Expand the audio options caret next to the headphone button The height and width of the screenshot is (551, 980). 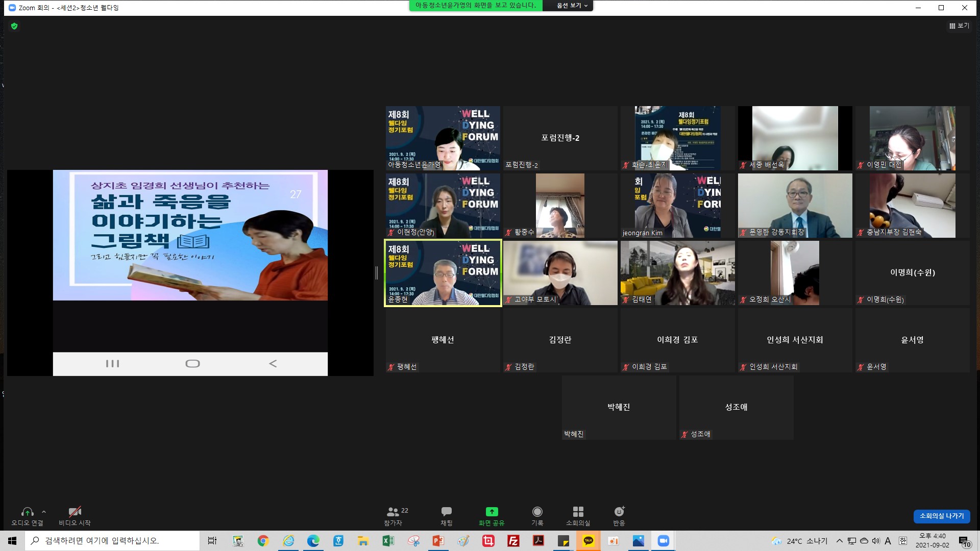point(44,512)
